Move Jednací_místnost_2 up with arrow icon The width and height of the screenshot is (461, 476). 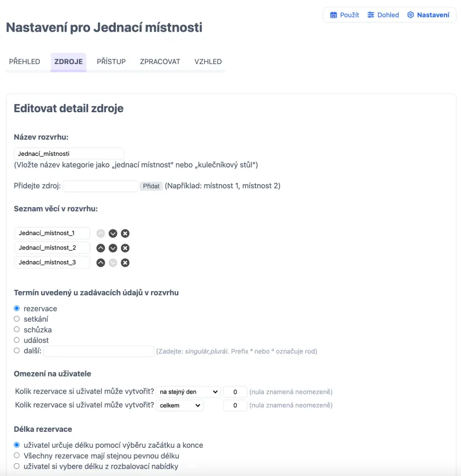[x=101, y=248]
